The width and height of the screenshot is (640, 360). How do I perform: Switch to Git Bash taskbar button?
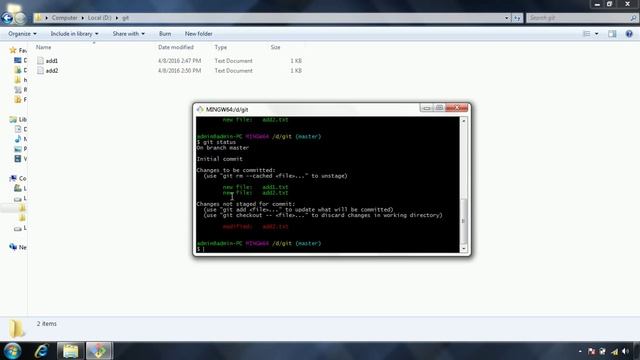(99, 351)
